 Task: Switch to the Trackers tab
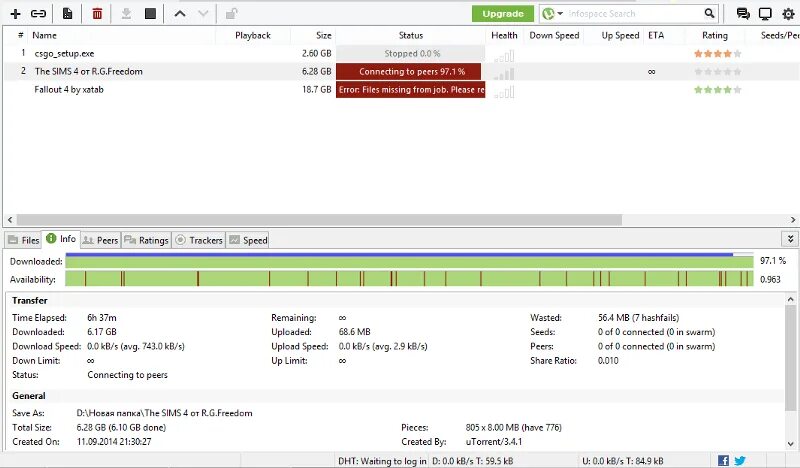tap(199, 240)
